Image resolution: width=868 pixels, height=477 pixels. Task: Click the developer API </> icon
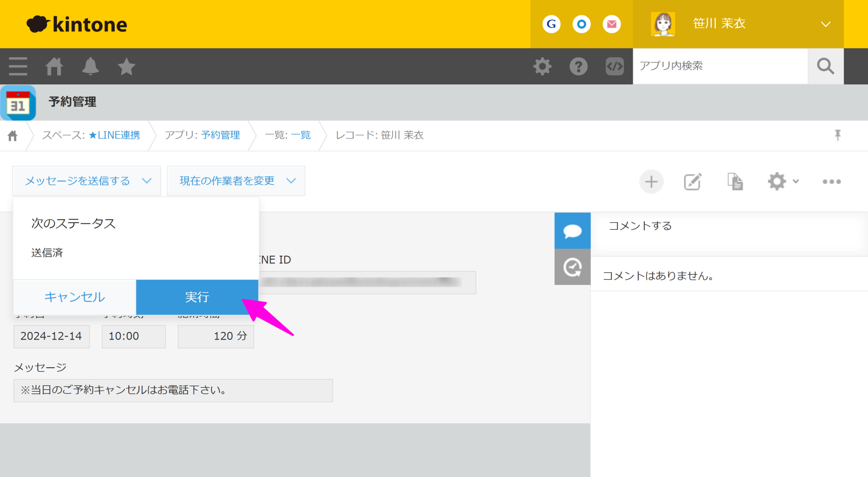(x=614, y=66)
